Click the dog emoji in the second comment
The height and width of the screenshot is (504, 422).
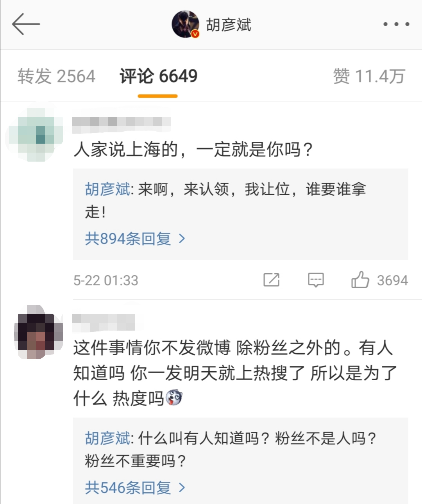[x=175, y=397]
